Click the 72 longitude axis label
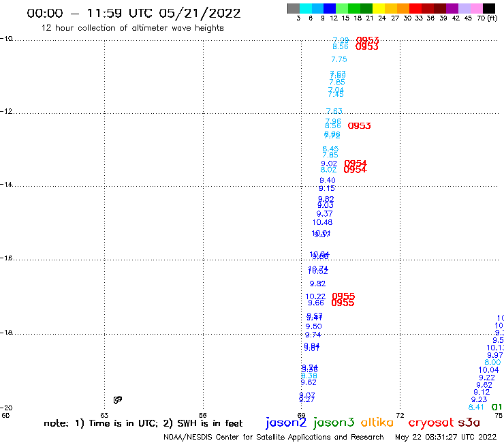 [x=400, y=415]
